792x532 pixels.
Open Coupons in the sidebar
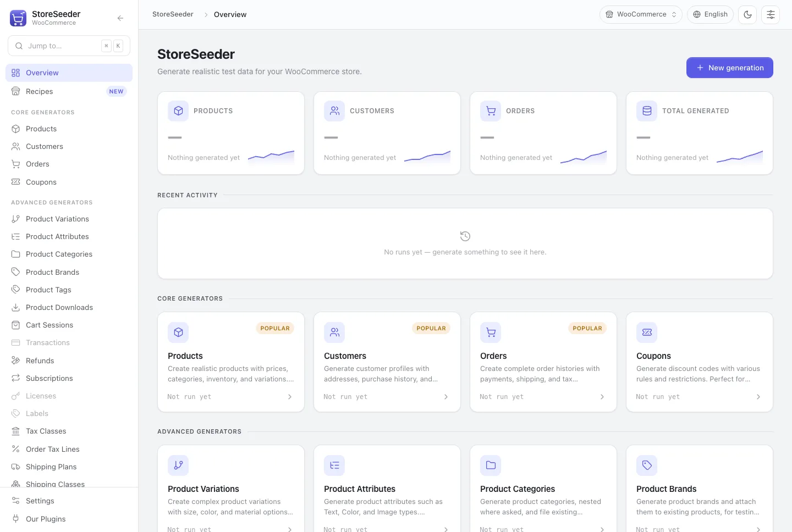pyautogui.click(x=69, y=182)
